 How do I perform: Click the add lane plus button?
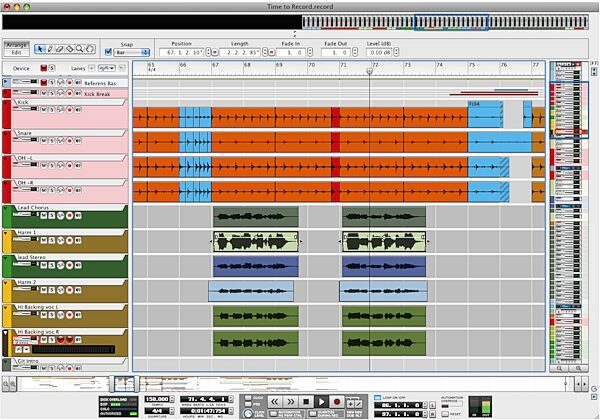91,68
